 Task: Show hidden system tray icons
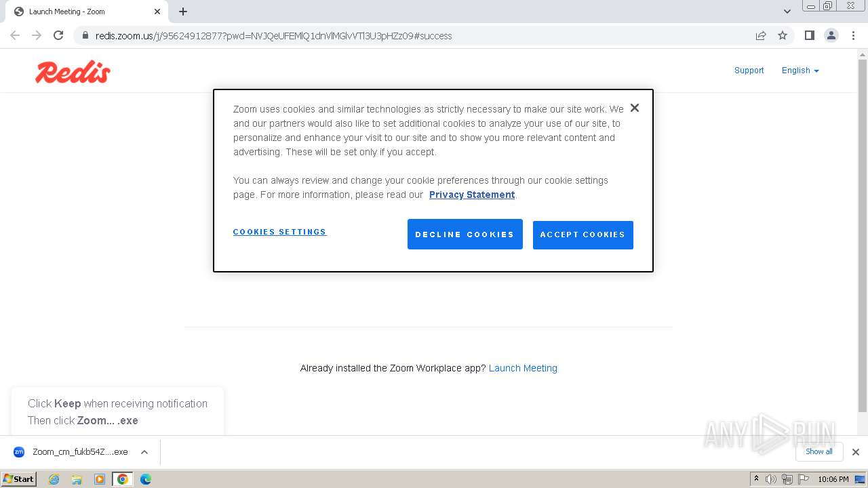pos(757,479)
